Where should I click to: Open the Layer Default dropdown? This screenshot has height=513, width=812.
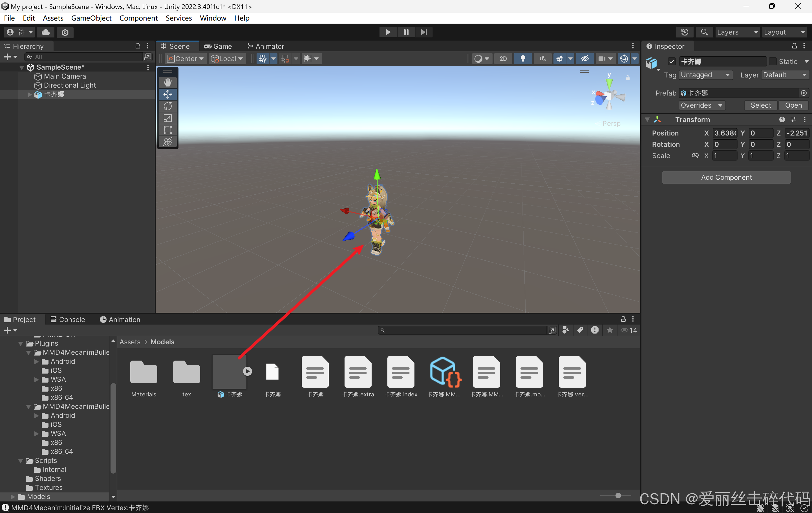click(785, 75)
